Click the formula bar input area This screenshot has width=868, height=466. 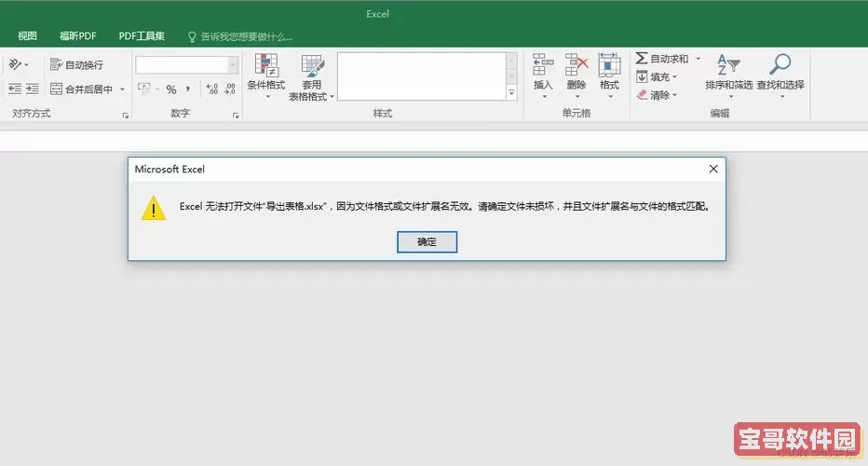click(x=434, y=142)
